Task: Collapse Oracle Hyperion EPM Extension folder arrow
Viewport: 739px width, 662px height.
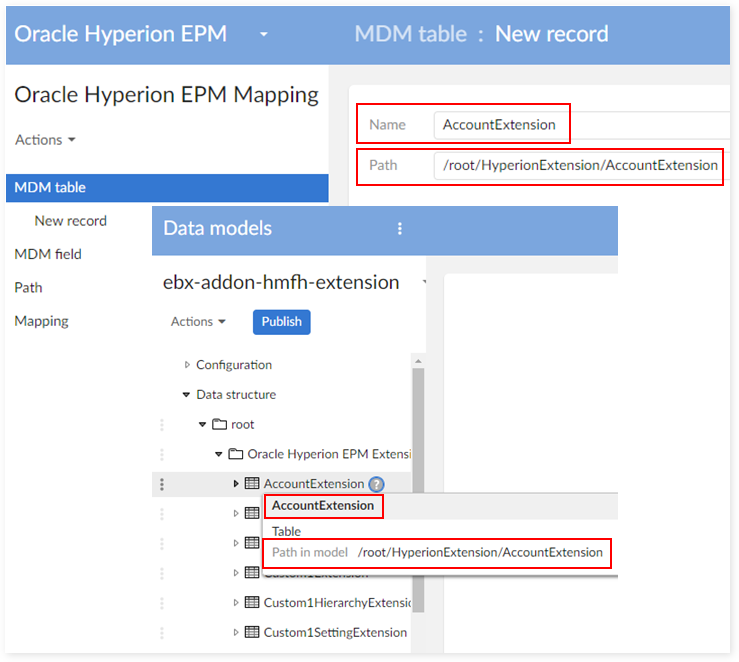Action: [218, 454]
